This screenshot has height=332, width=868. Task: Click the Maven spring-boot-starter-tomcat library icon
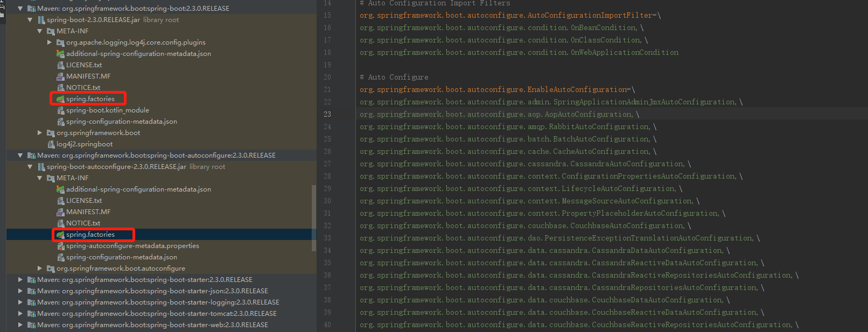click(x=31, y=314)
